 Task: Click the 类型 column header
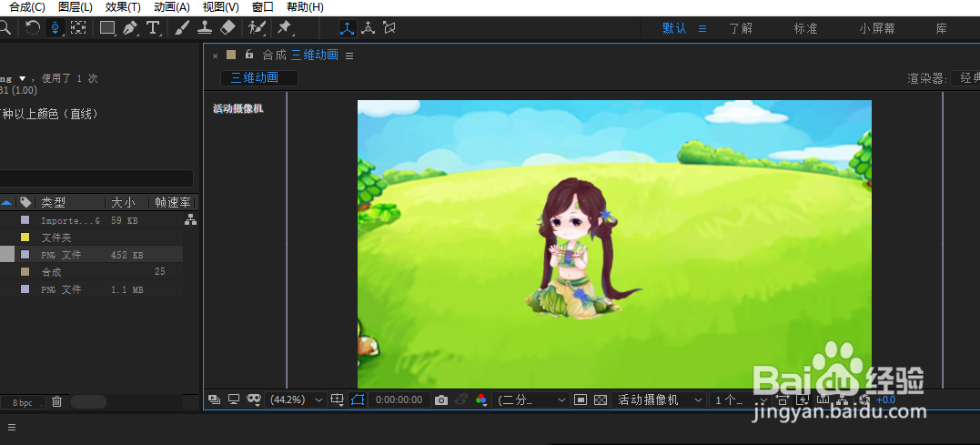53,203
